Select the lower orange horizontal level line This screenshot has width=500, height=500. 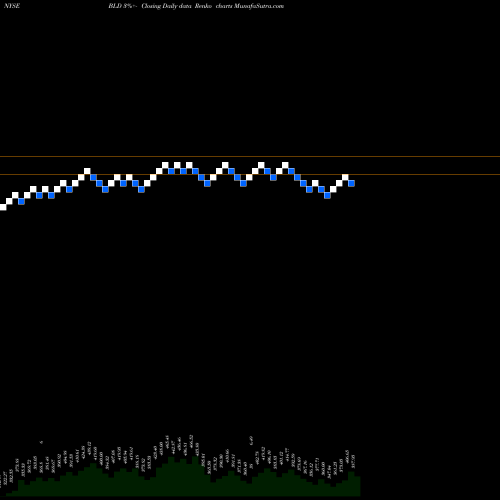click(x=250, y=174)
